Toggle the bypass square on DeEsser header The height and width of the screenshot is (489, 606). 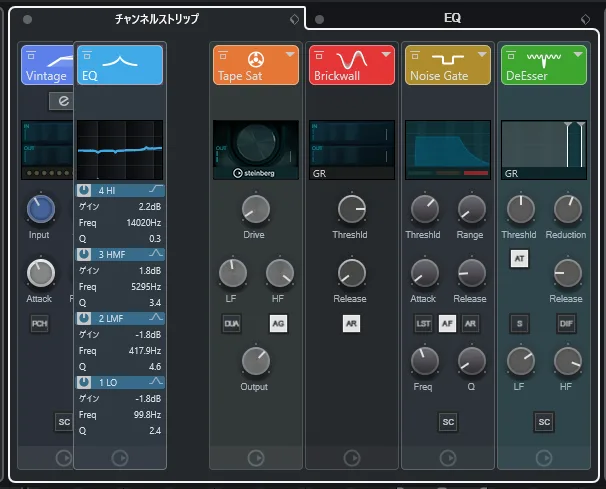tap(511, 55)
